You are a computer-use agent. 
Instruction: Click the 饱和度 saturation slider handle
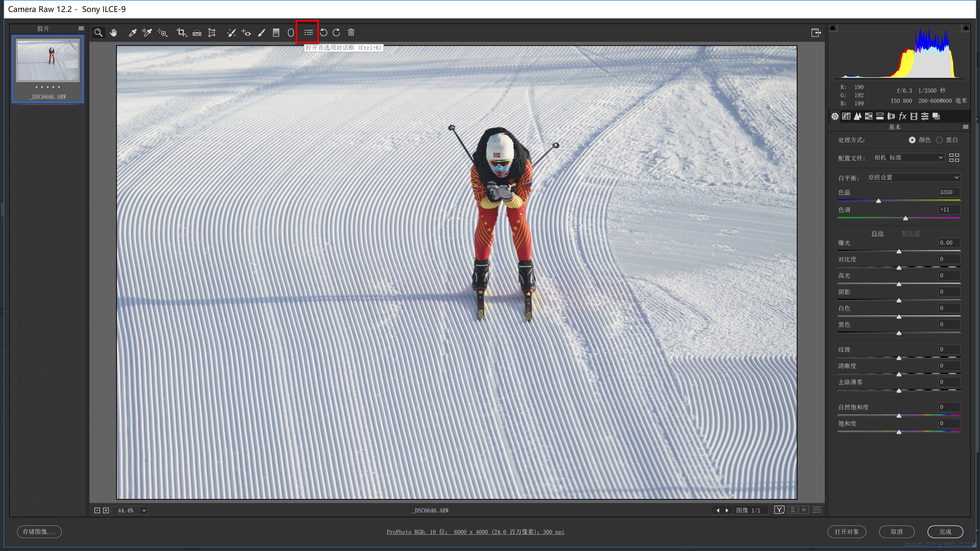point(899,432)
